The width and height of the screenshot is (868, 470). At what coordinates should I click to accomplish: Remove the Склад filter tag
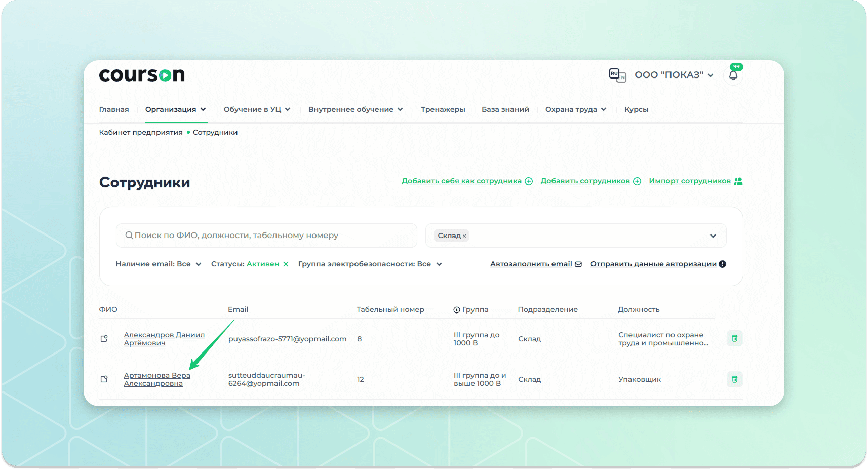pyautogui.click(x=464, y=236)
